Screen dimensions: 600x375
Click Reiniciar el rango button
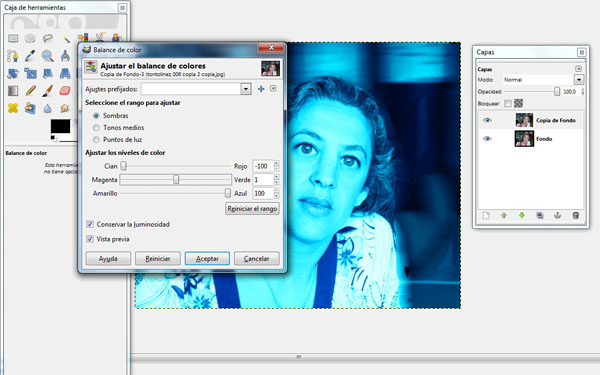point(252,209)
